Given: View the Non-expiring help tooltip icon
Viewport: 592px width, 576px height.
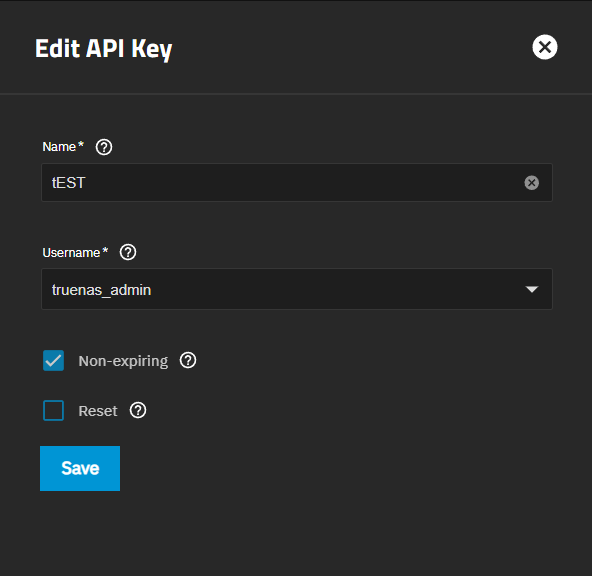Looking at the screenshot, I should point(188,360).
